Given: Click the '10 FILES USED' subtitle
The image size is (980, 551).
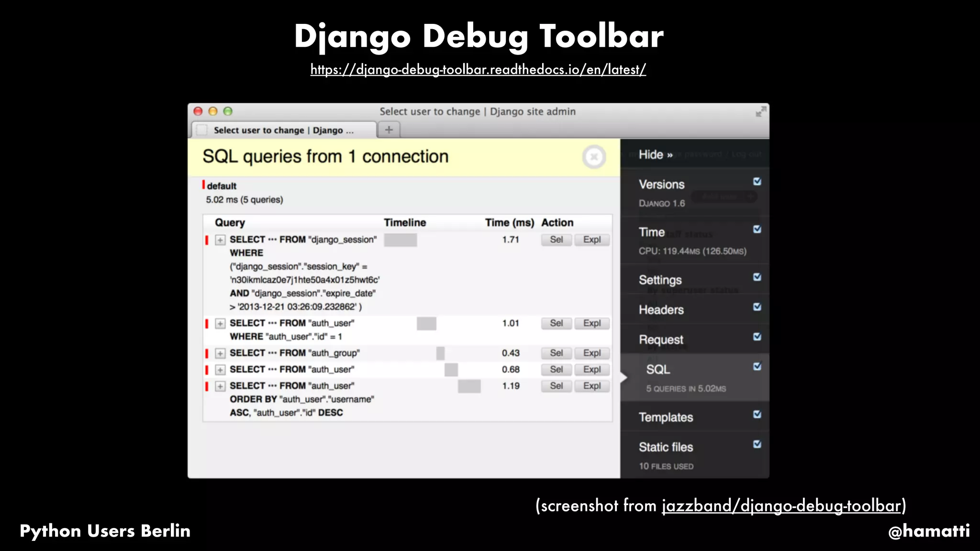Looking at the screenshot, I should (666, 466).
